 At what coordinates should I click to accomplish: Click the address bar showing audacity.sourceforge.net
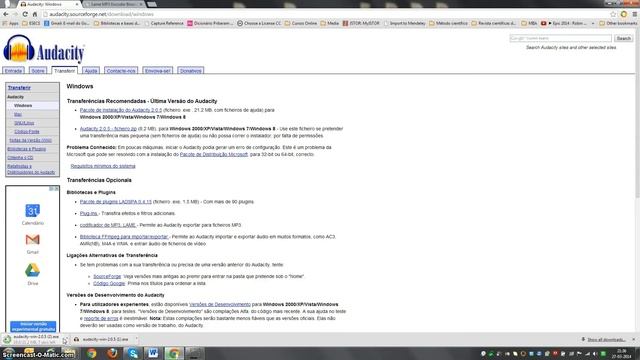tap(327, 14)
